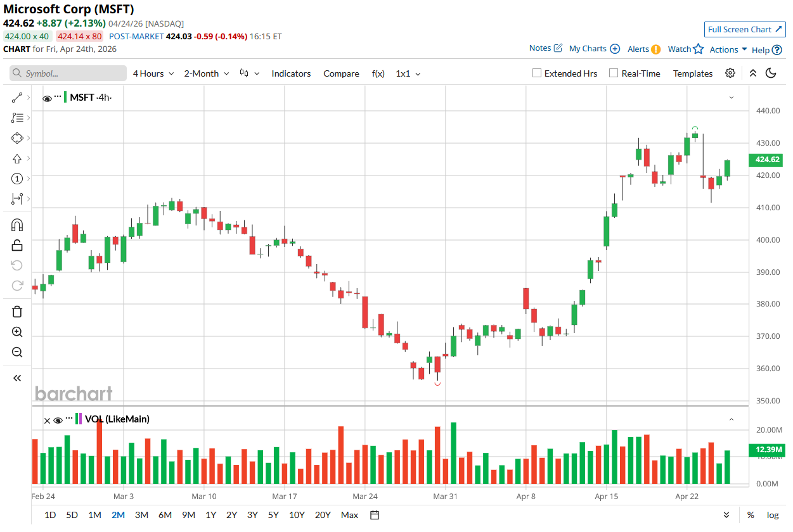Click the lock drawings icon
The height and width of the screenshot is (532, 793).
click(17, 245)
